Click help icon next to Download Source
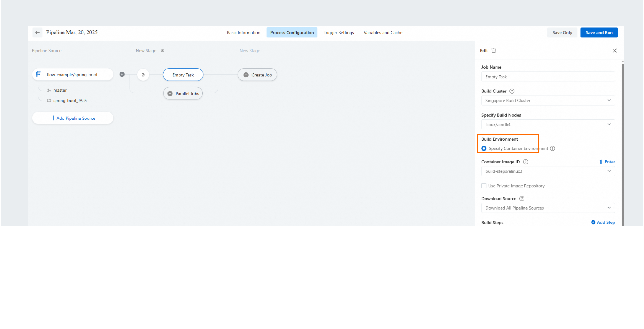 point(522,199)
